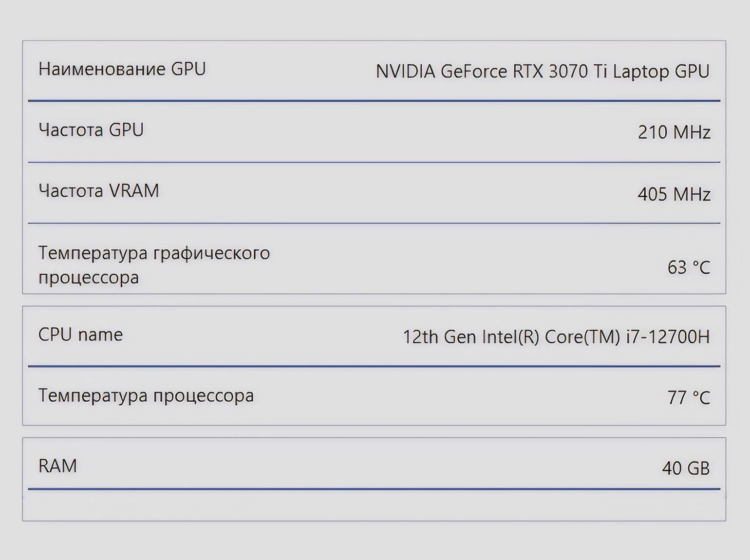
Task: Click the divider under the RAM row
Action: 374,488
